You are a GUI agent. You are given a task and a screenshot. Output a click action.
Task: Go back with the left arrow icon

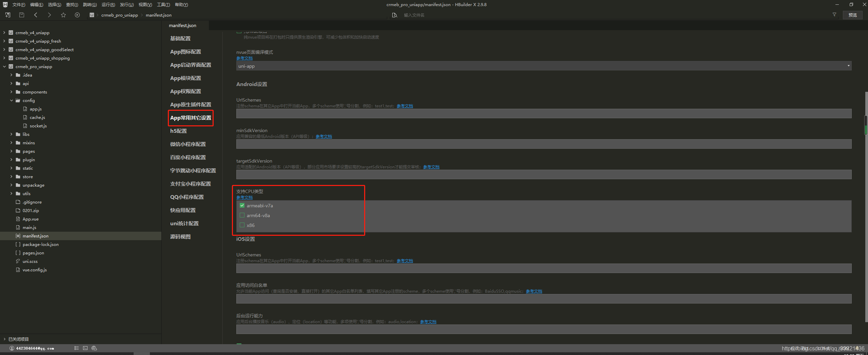point(36,15)
